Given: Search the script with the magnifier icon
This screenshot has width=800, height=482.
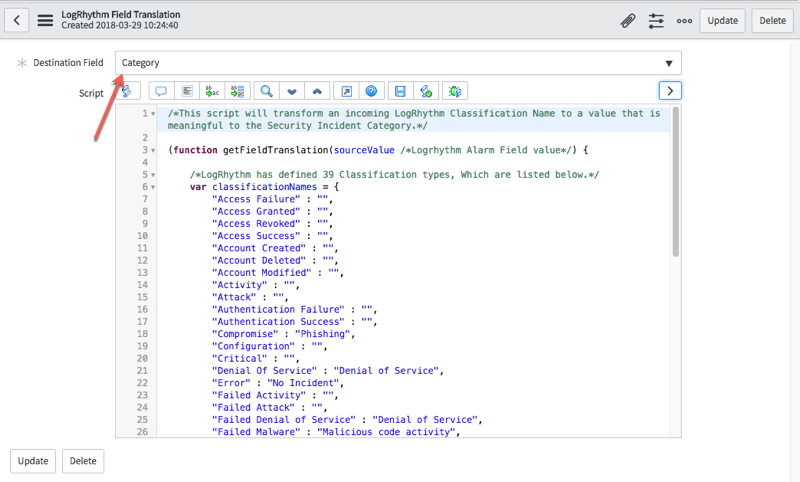Looking at the screenshot, I should click(x=266, y=91).
